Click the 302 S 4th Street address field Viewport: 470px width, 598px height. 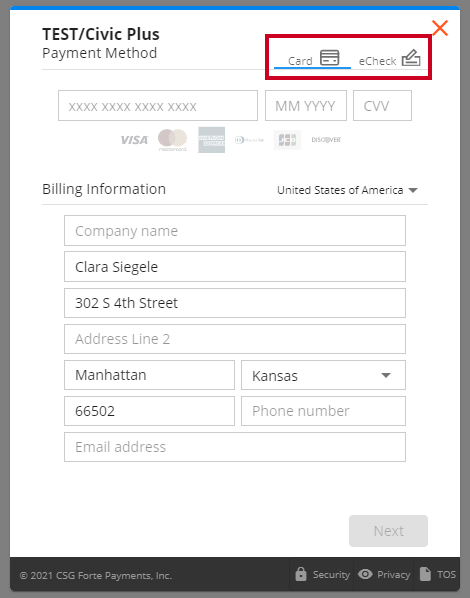click(235, 303)
